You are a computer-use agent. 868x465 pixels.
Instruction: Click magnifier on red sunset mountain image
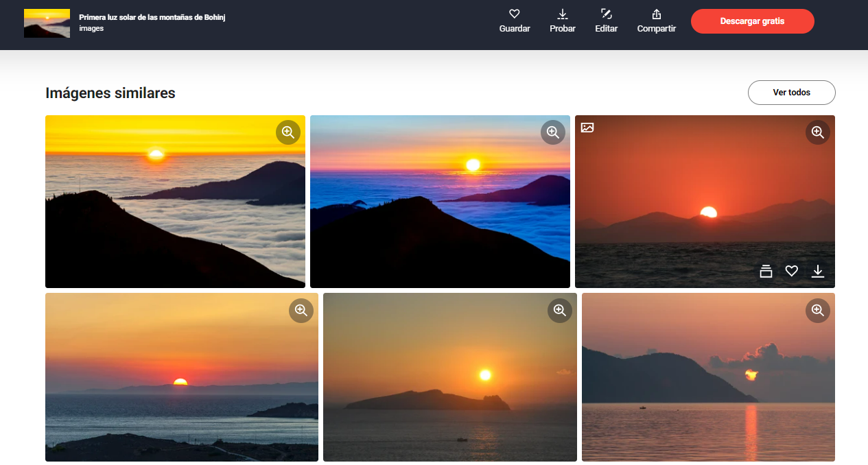coord(817,132)
